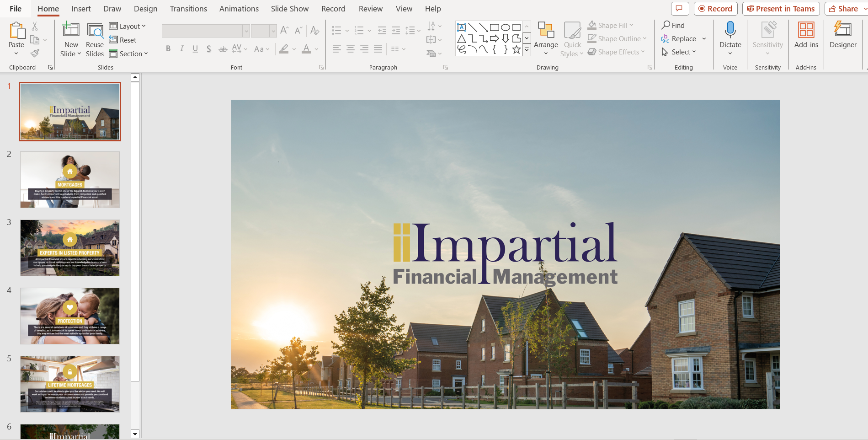Toggle Underline formatting
Image resolution: width=868 pixels, height=440 pixels.
195,49
